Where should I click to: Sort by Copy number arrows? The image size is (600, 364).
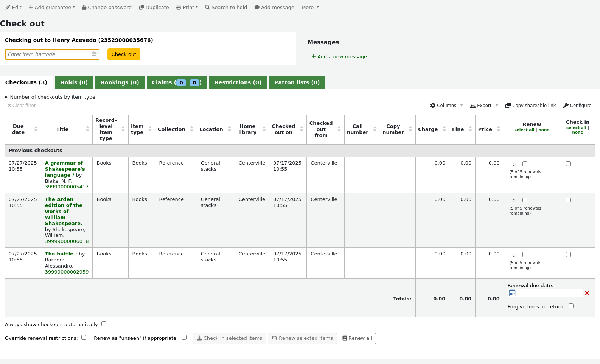[410, 129]
